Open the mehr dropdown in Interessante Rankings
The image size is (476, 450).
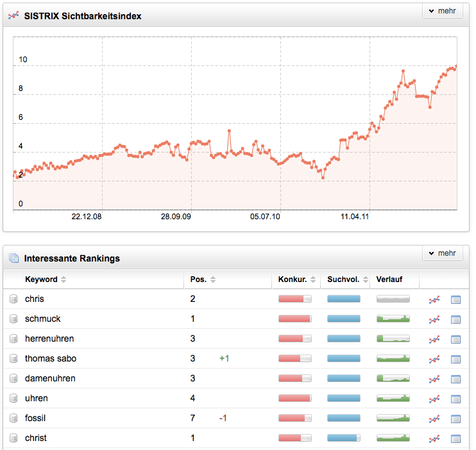(442, 254)
